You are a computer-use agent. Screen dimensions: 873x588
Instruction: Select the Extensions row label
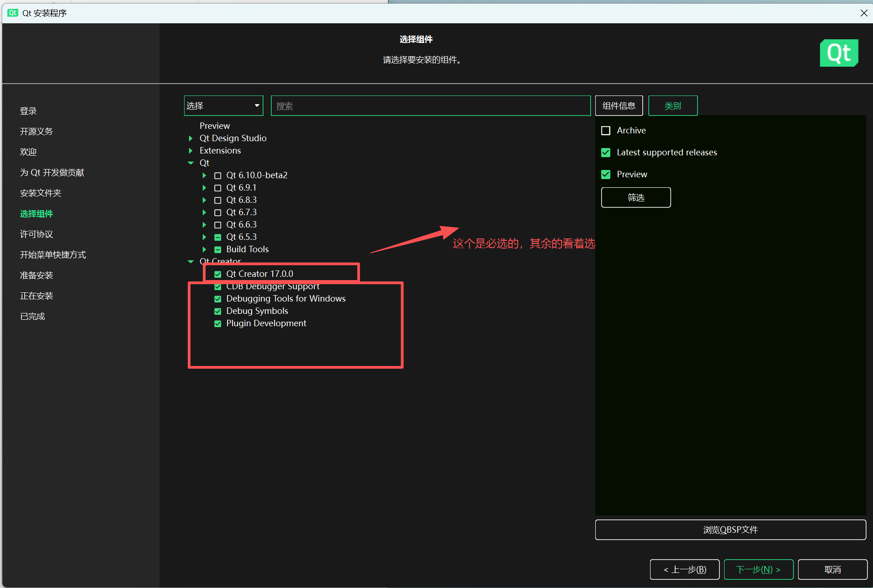click(x=220, y=151)
